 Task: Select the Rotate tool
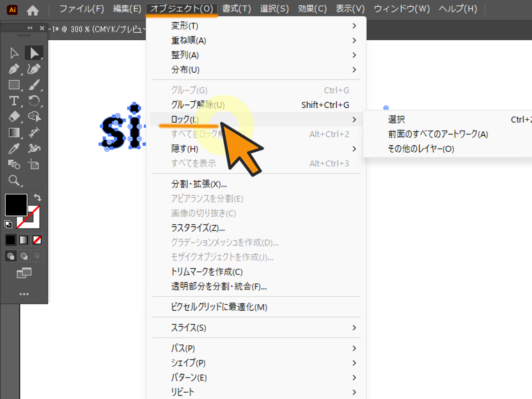(x=34, y=101)
